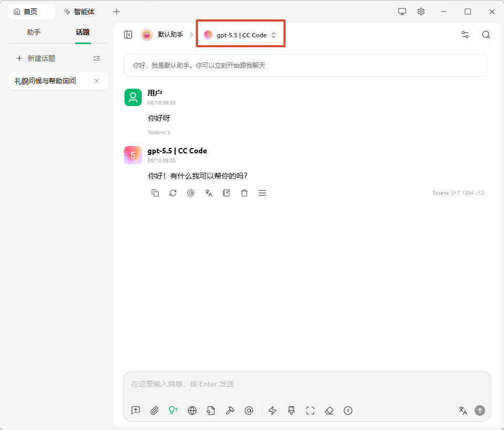Collapse the sidebar panel icon
This screenshot has height=430, width=504.
[128, 35]
